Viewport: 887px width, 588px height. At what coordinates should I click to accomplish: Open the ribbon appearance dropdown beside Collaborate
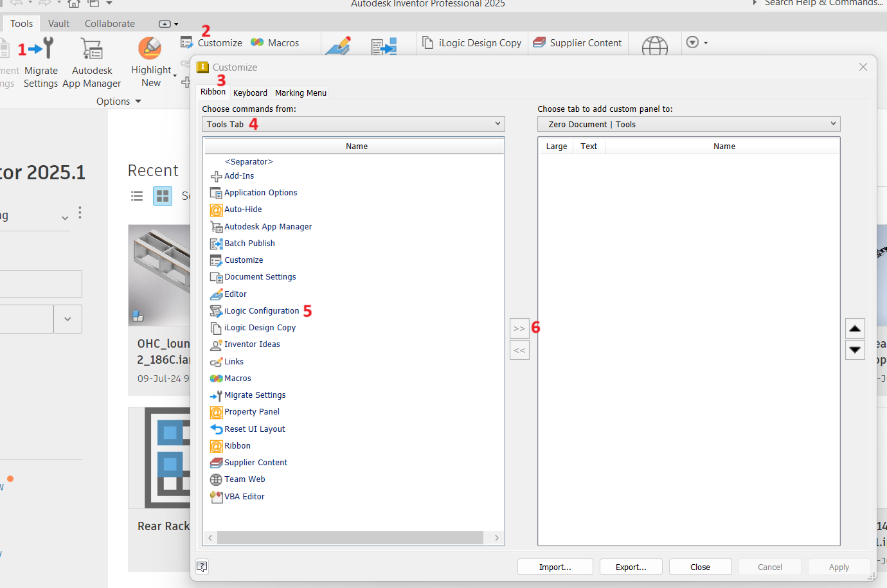(168, 24)
